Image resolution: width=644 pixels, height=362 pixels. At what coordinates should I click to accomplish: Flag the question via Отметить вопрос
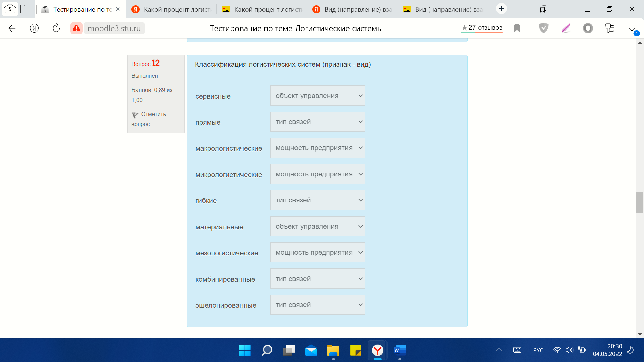pos(149,119)
